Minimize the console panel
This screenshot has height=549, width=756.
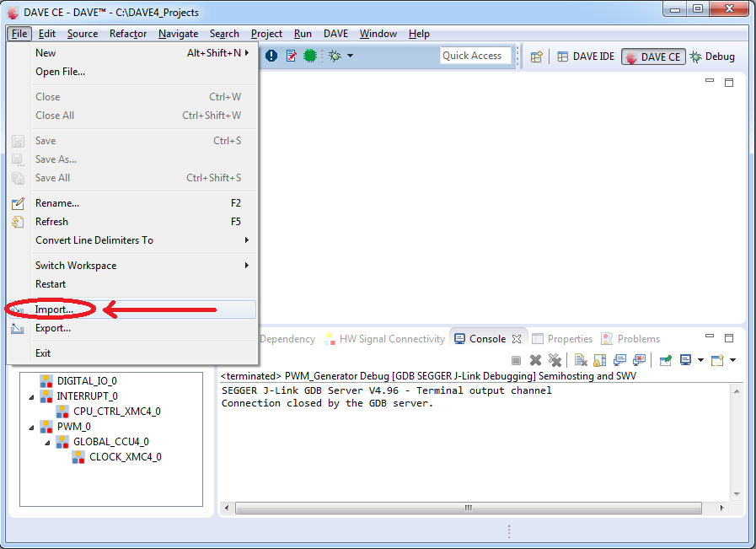tap(710, 336)
